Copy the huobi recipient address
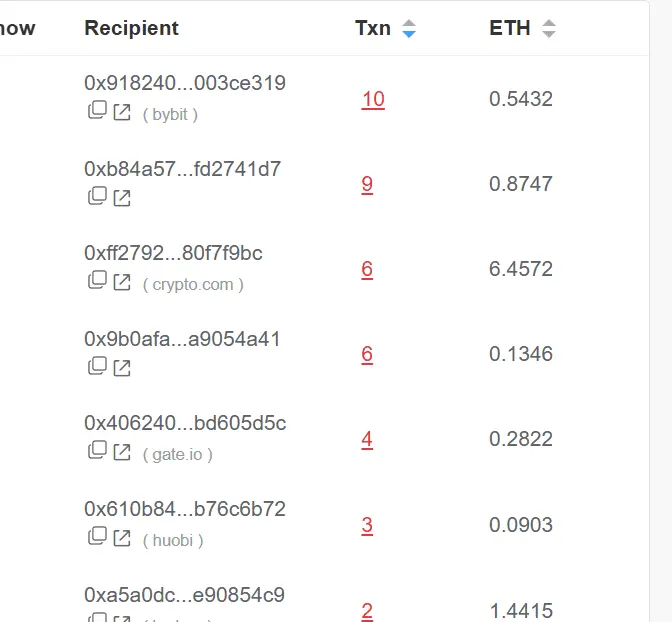The image size is (672, 622). pyautogui.click(x=97, y=535)
